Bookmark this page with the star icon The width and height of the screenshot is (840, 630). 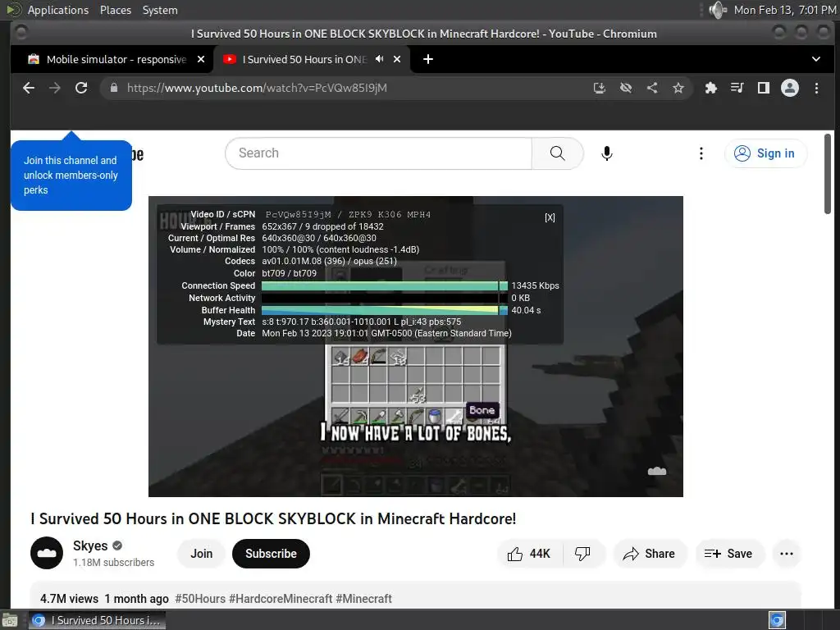(x=678, y=88)
